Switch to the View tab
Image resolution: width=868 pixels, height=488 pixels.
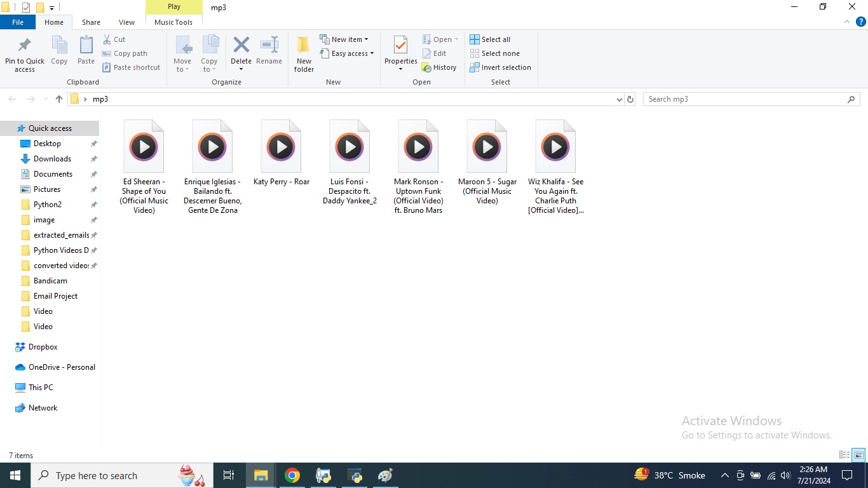coord(126,22)
